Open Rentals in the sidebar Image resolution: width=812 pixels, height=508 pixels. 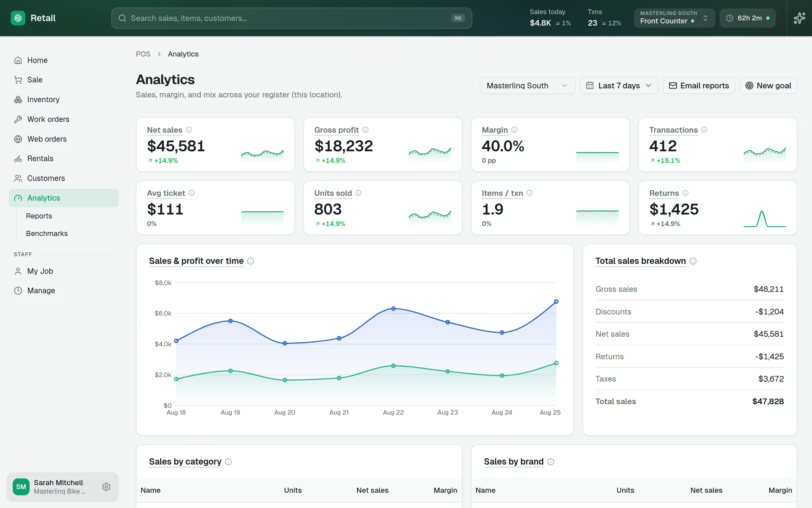[x=64, y=158]
